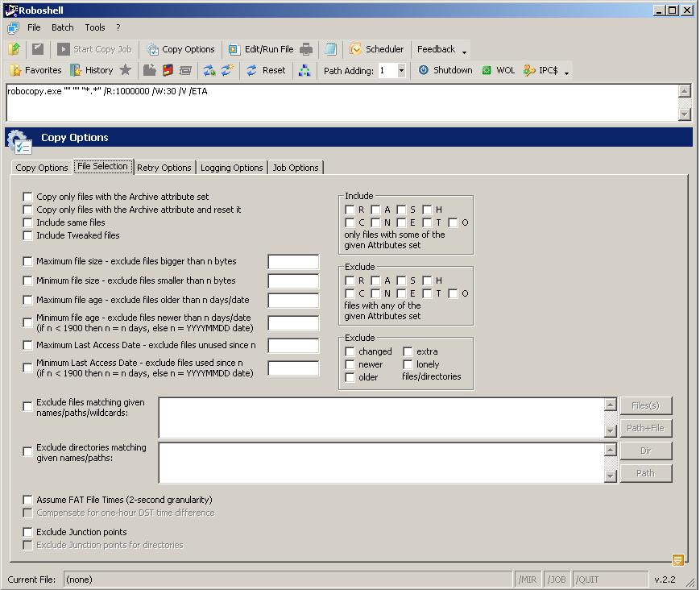
Task: Enable Minimum file size checkbox
Action: [x=27, y=281]
